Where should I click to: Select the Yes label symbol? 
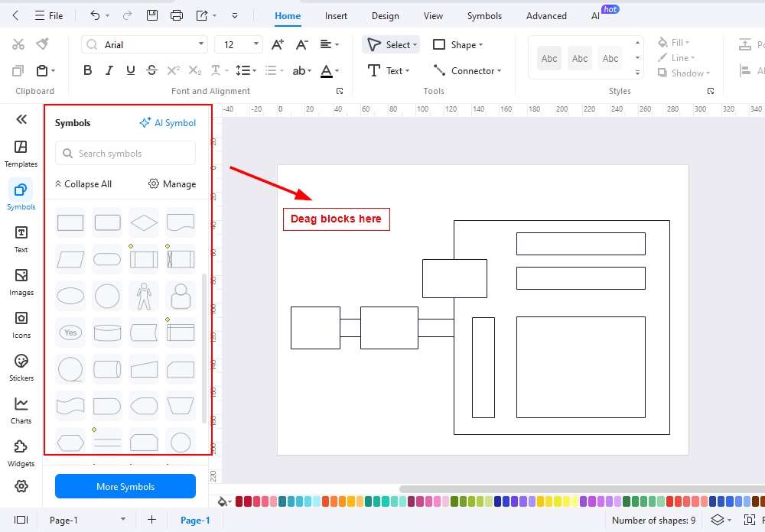[70, 332]
